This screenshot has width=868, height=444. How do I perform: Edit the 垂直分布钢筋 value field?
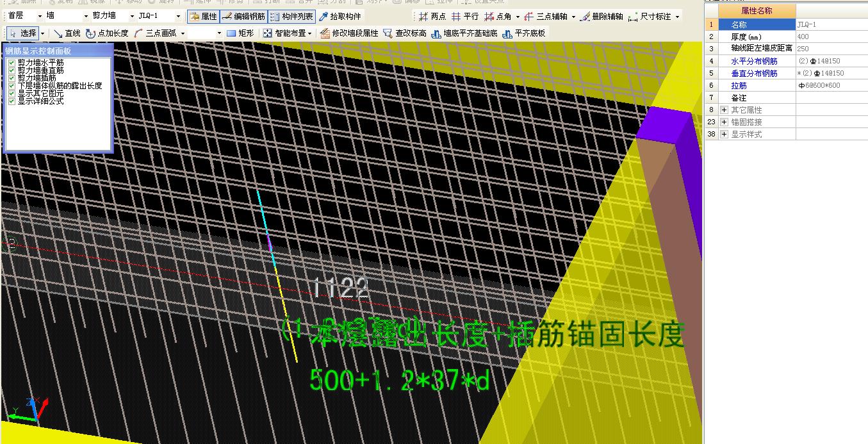click(x=831, y=73)
